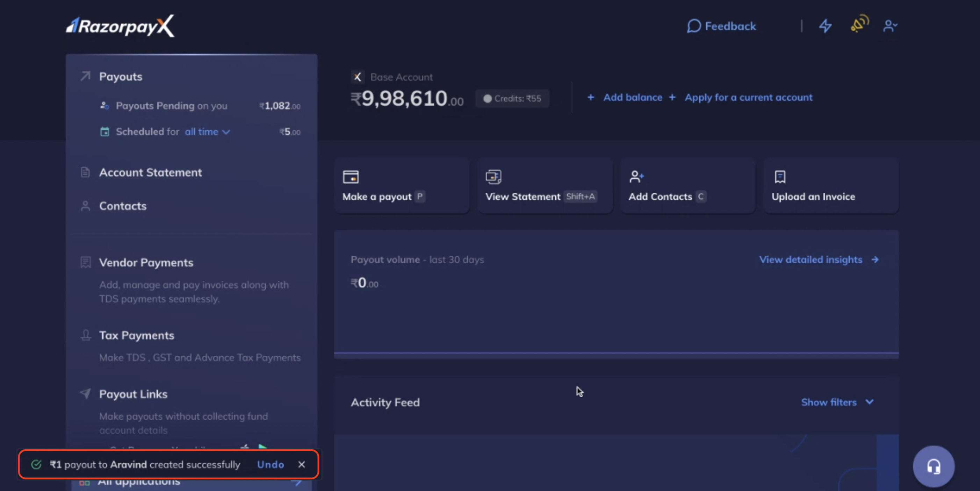
Task: Click the ₹1,082.00 pending amount
Action: (280, 106)
